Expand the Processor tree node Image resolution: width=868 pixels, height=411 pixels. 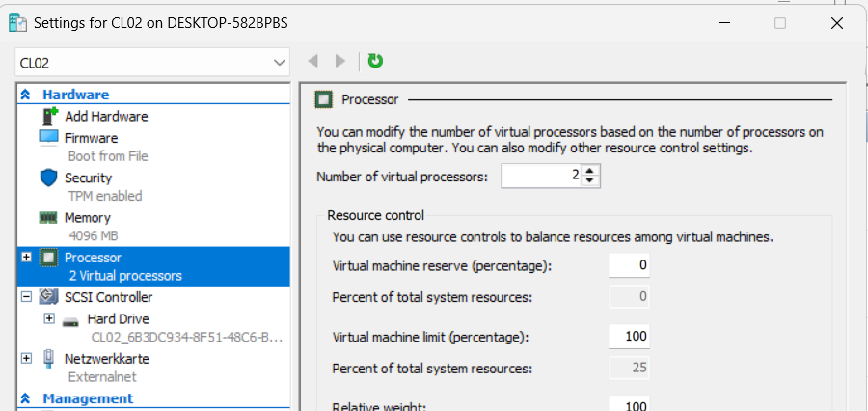coord(26,258)
